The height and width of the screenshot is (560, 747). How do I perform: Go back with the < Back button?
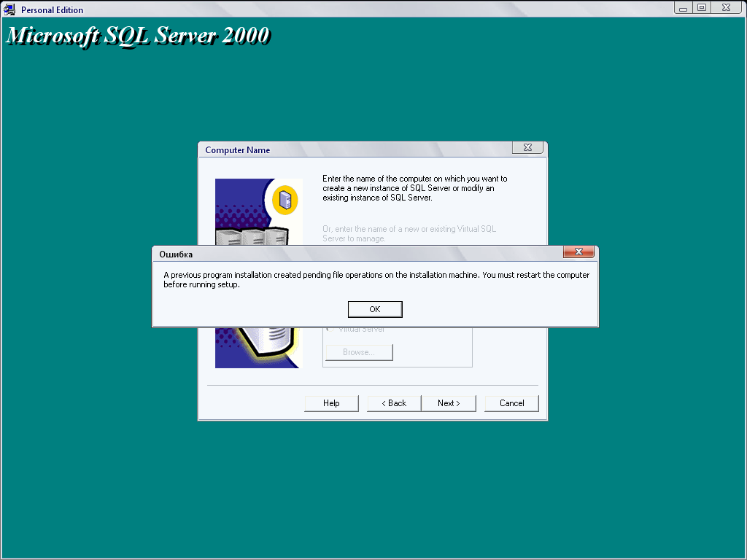394,402
